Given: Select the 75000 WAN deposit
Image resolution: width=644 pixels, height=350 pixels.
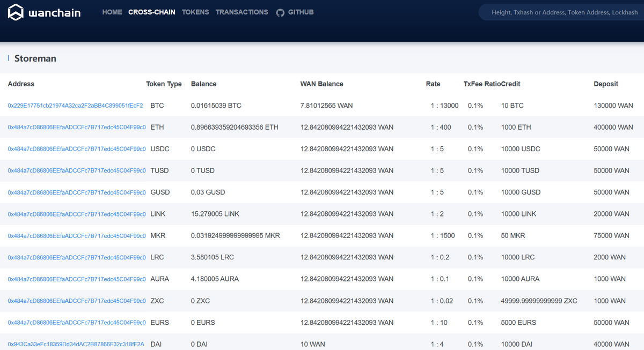Looking at the screenshot, I should 611,236.
